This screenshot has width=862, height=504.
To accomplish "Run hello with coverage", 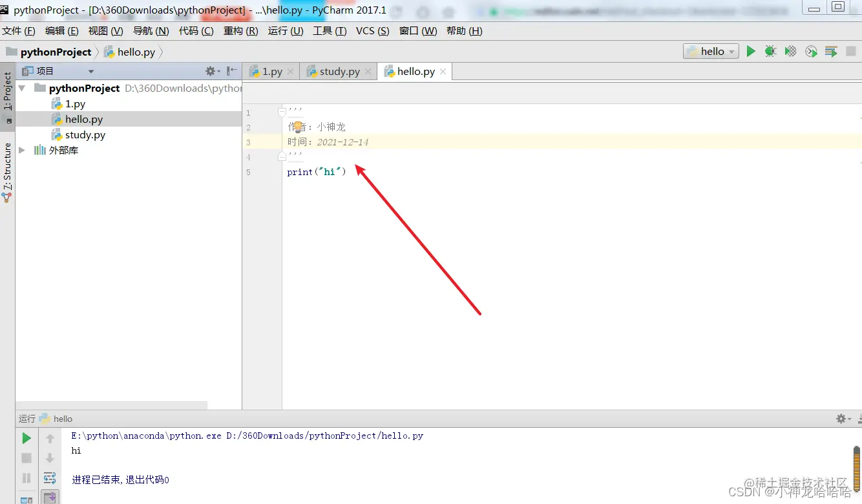I will pyautogui.click(x=790, y=51).
